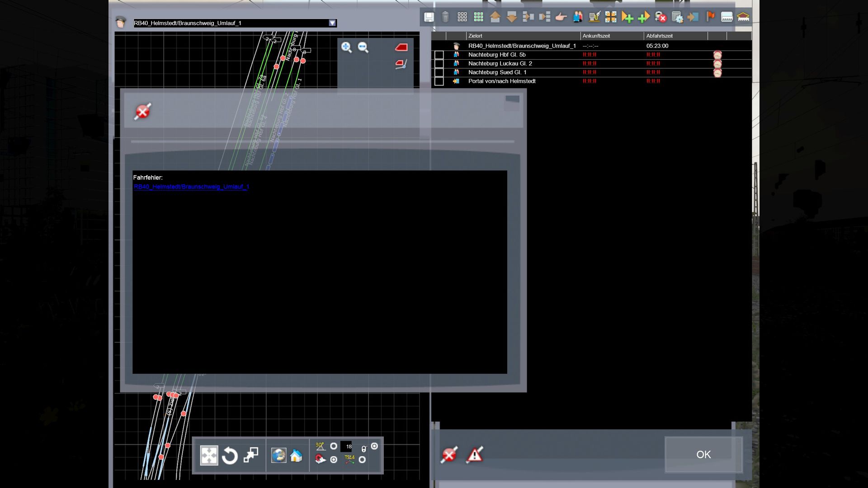Tick checkbox for Nachteburg Luckau Gl. 2
The width and height of the screenshot is (868, 488).
point(439,64)
